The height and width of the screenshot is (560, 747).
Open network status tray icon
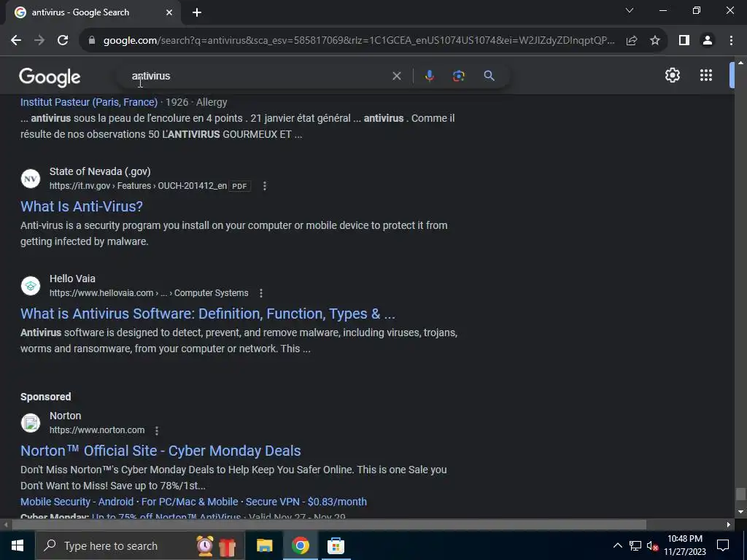tap(635, 545)
